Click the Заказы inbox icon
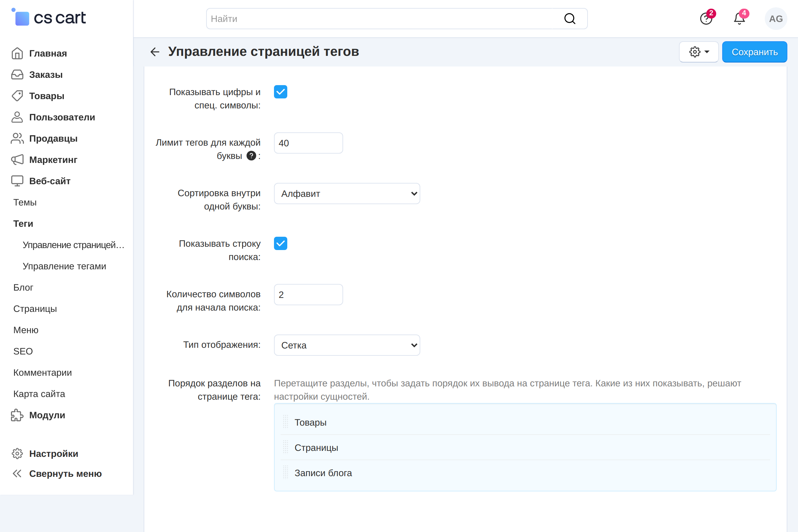Screen dimensions: 798x532 (17, 74)
